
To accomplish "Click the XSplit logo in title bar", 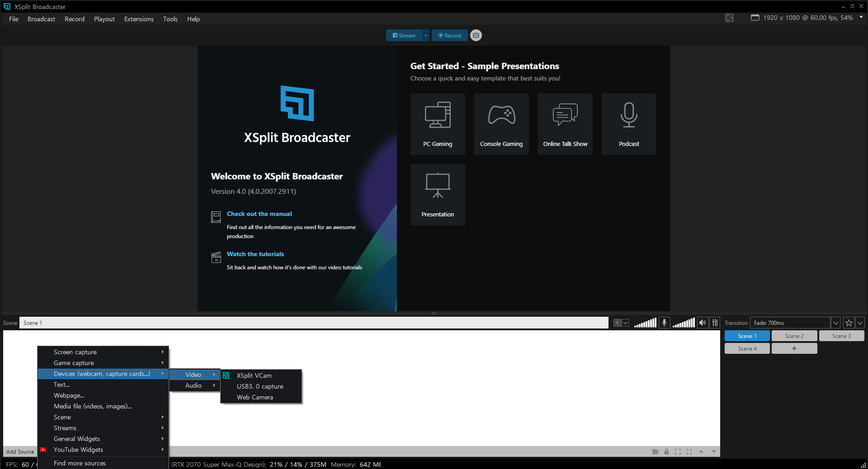I will 7,6.
